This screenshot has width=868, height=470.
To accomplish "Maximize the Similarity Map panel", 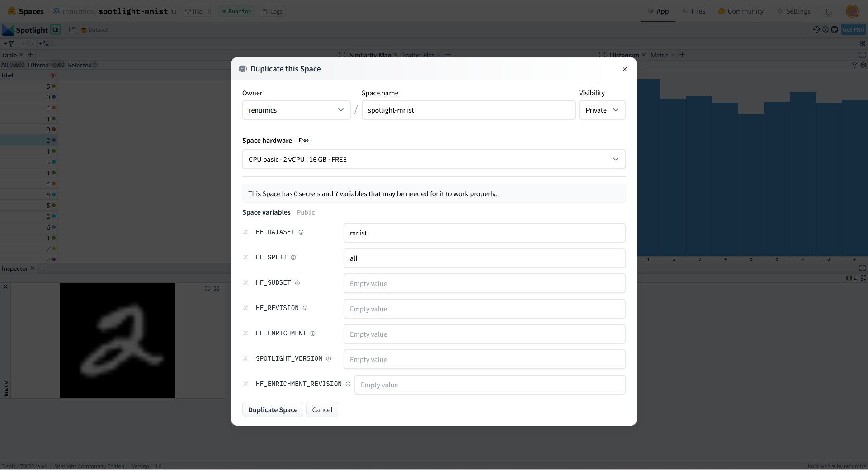I will (342, 55).
